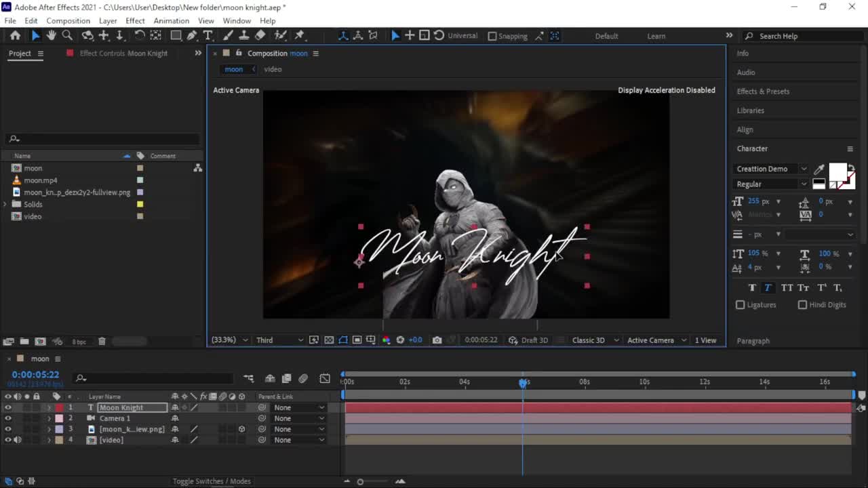Image resolution: width=868 pixels, height=488 pixels.
Task: Open color channel display icon
Action: click(386, 340)
